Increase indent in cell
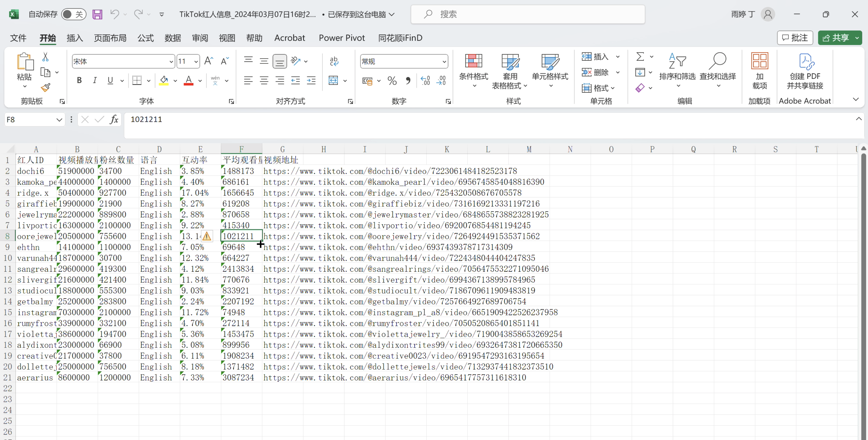The image size is (868, 440). tap(311, 81)
